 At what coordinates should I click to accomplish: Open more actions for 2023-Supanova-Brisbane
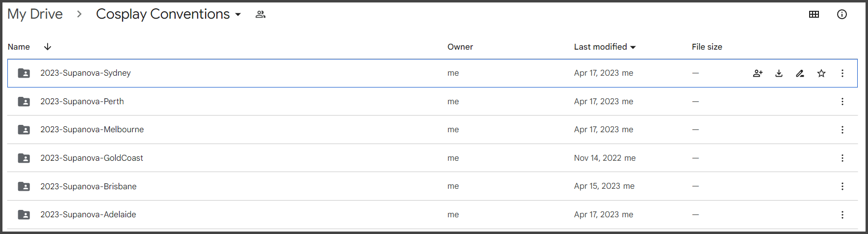pos(842,186)
